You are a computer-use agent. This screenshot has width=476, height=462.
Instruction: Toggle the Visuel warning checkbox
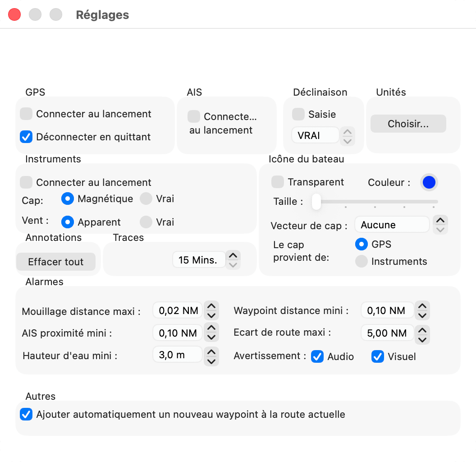tap(378, 356)
